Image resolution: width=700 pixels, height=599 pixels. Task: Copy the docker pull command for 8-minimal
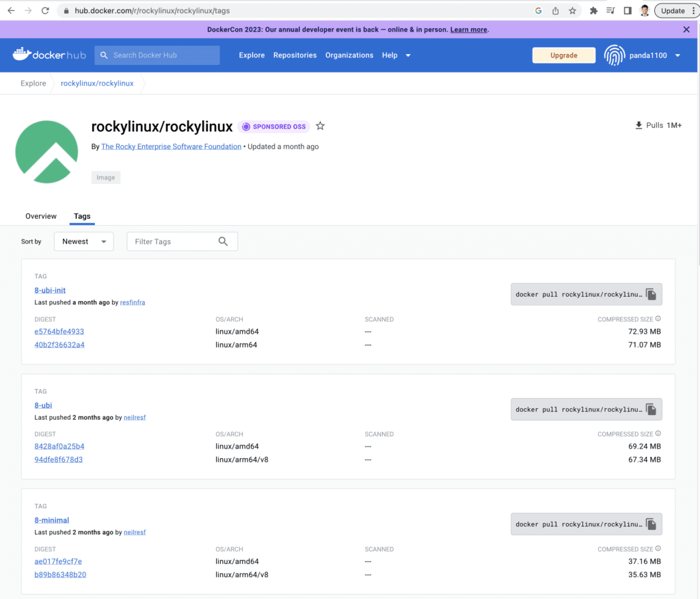(x=651, y=524)
